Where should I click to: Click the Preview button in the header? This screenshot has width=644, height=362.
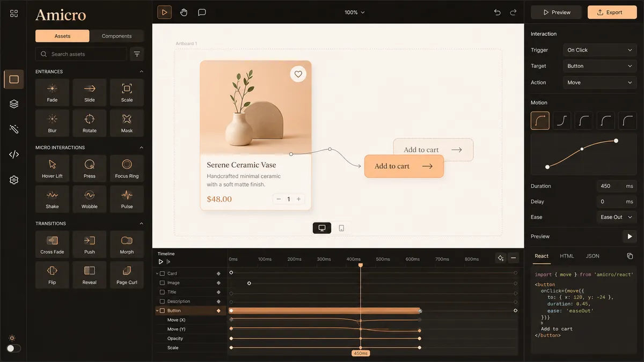pyautogui.click(x=557, y=12)
